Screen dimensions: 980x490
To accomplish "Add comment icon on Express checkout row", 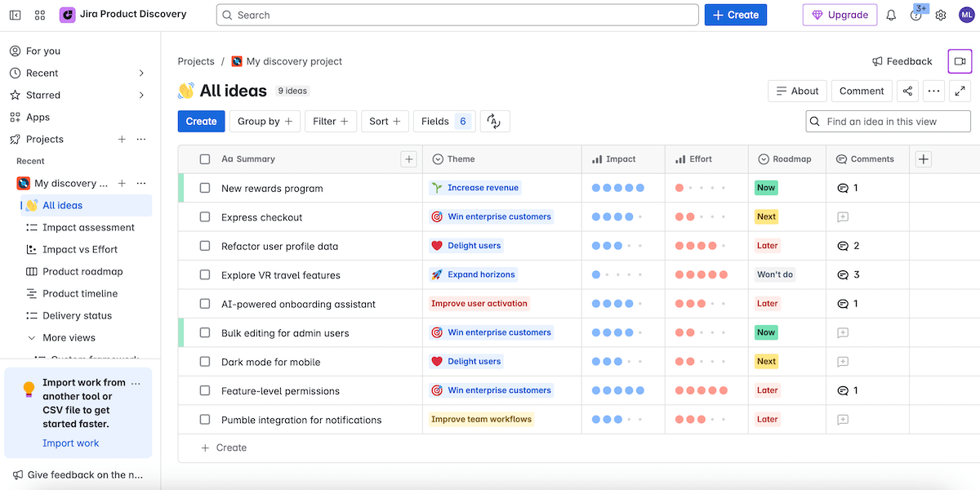I will tap(843, 217).
